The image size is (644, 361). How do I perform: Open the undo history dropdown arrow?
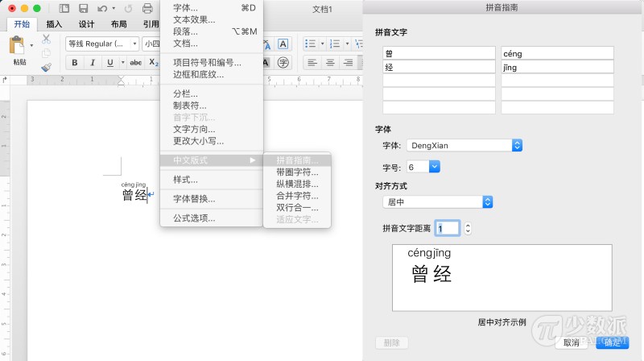[x=114, y=8]
